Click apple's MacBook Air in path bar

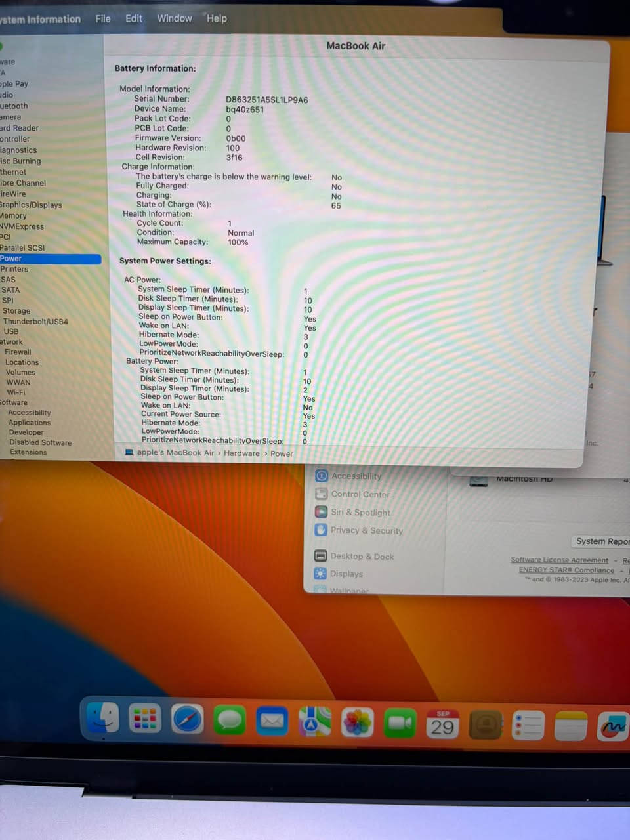point(176,452)
